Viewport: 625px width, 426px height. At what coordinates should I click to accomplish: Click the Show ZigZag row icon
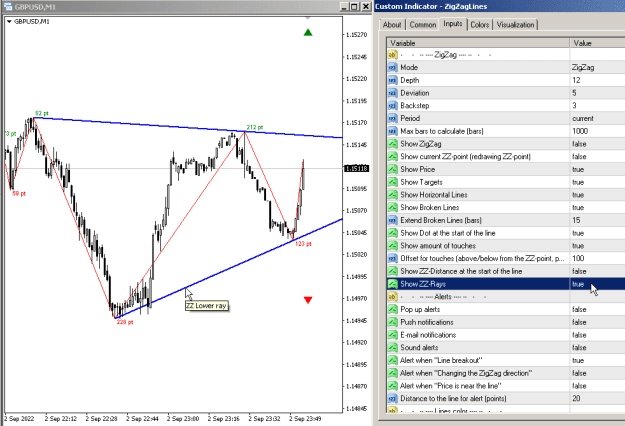point(393,144)
